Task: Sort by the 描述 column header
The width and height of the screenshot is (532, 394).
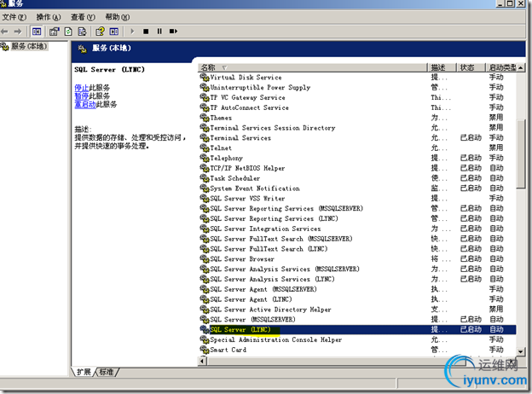Action: click(x=442, y=67)
